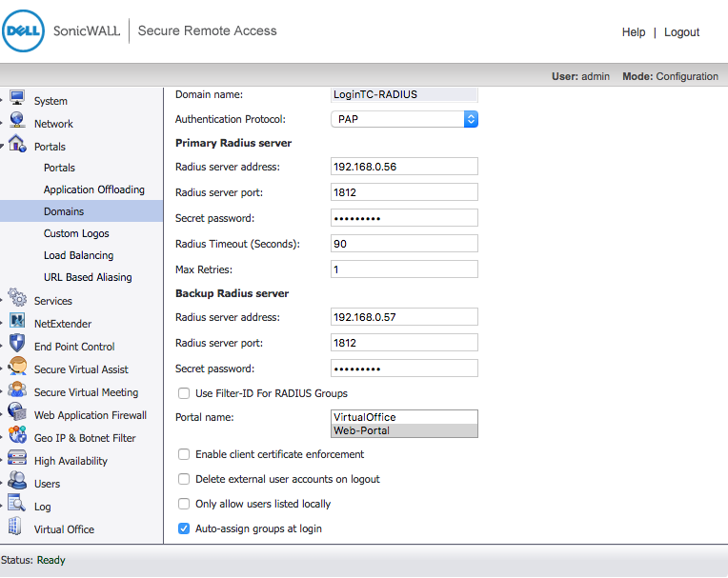The width and height of the screenshot is (728, 578).
Task: Click the Secure Virtual Meeting people icon
Action: (x=17, y=389)
